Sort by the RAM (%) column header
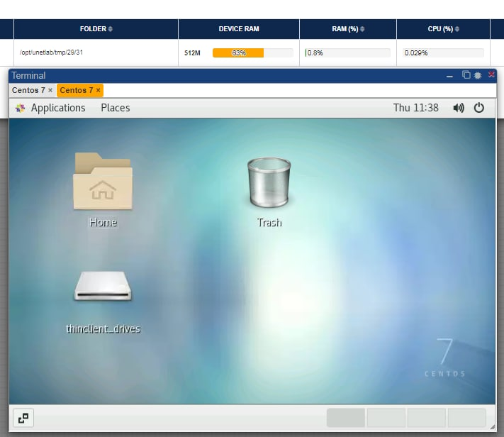The height and width of the screenshot is (437, 504). (x=347, y=29)
